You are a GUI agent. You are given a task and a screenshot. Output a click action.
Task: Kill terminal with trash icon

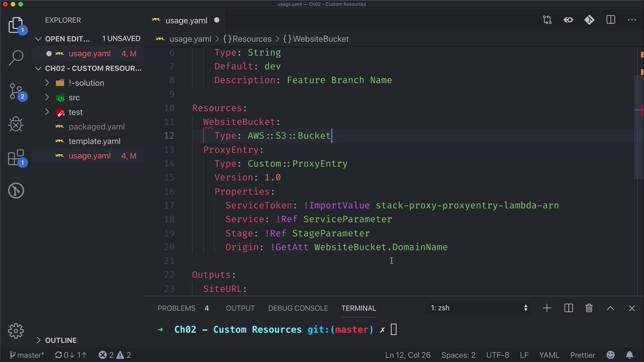(589, 308)
